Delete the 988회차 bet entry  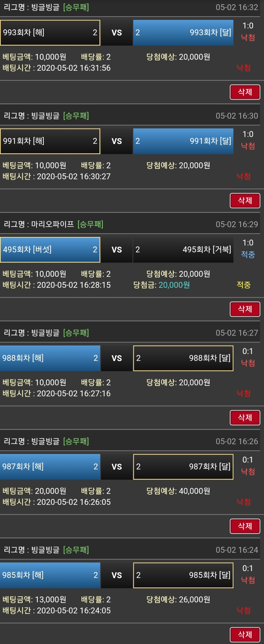pyautogui.click(x=245, y=417)
